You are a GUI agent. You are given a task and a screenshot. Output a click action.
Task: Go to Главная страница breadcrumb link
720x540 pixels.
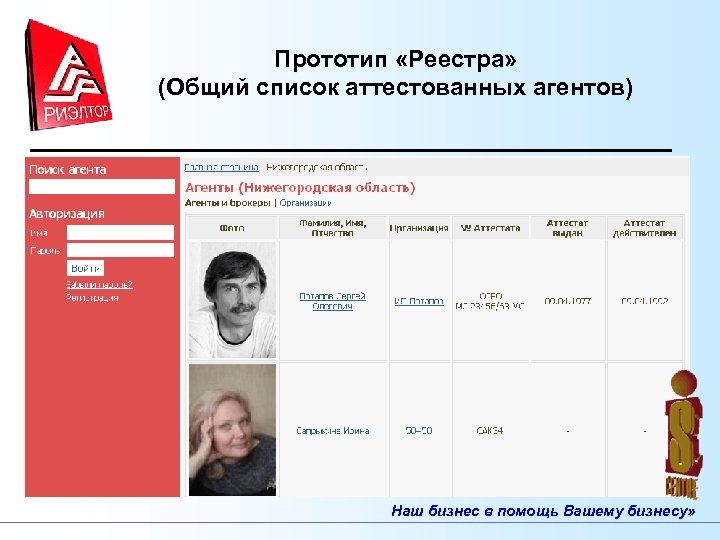pyautogui.click(x=221, y=167)
